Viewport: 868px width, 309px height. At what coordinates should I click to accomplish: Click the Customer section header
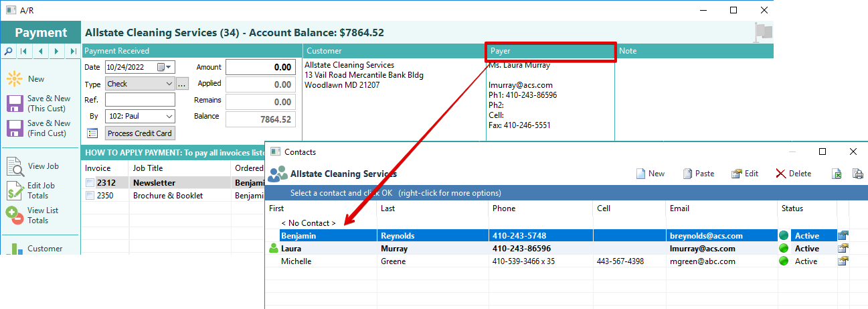(394, 51)
